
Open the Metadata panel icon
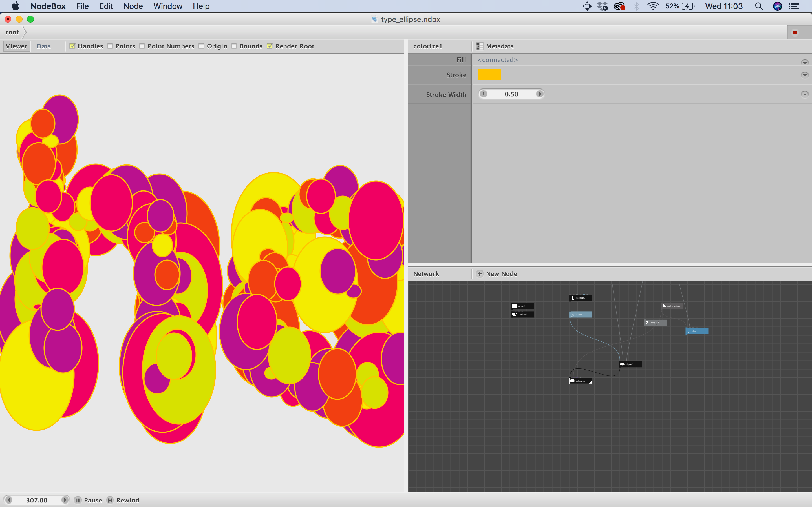[480, 46]
